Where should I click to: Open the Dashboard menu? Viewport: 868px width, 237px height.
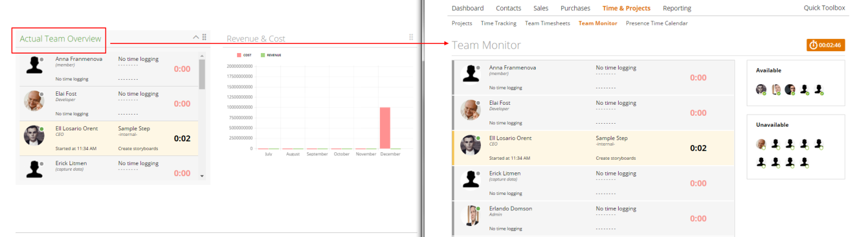[x=468, y=8]
